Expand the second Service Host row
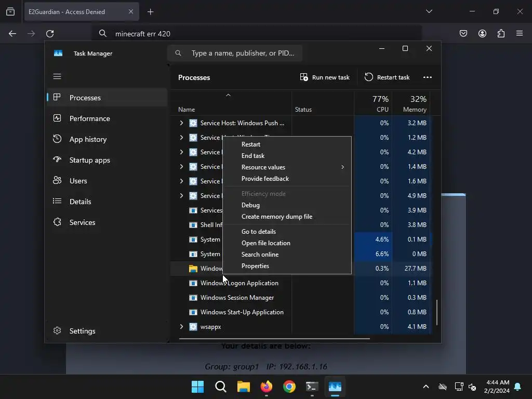This screenshot has width=532, height=399. point(181,137)
